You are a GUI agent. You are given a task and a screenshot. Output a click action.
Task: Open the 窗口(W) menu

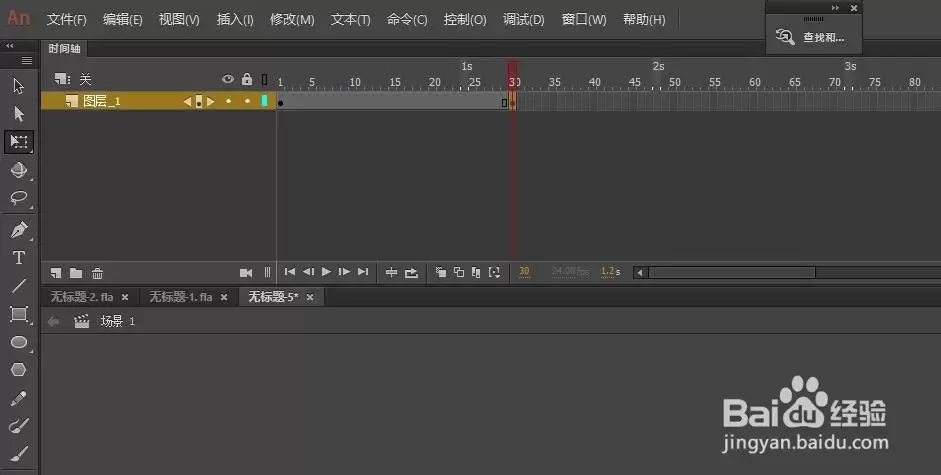[x=584, y=20]
